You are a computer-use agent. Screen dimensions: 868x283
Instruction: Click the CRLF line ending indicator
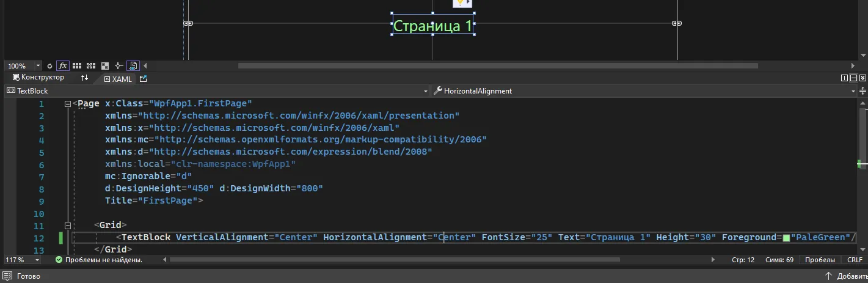[x=855, y=260]
